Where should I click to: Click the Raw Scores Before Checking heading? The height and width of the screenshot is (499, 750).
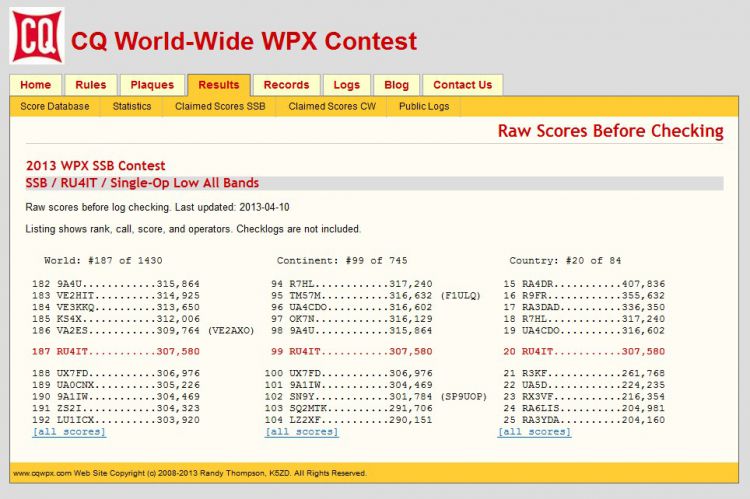(610, 131)
